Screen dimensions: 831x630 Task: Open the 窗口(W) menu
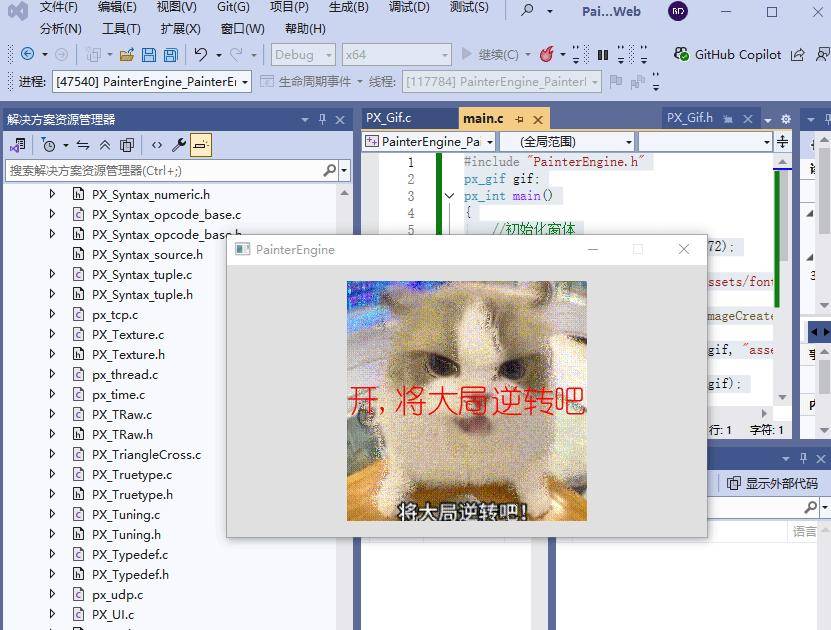[243, 29]
